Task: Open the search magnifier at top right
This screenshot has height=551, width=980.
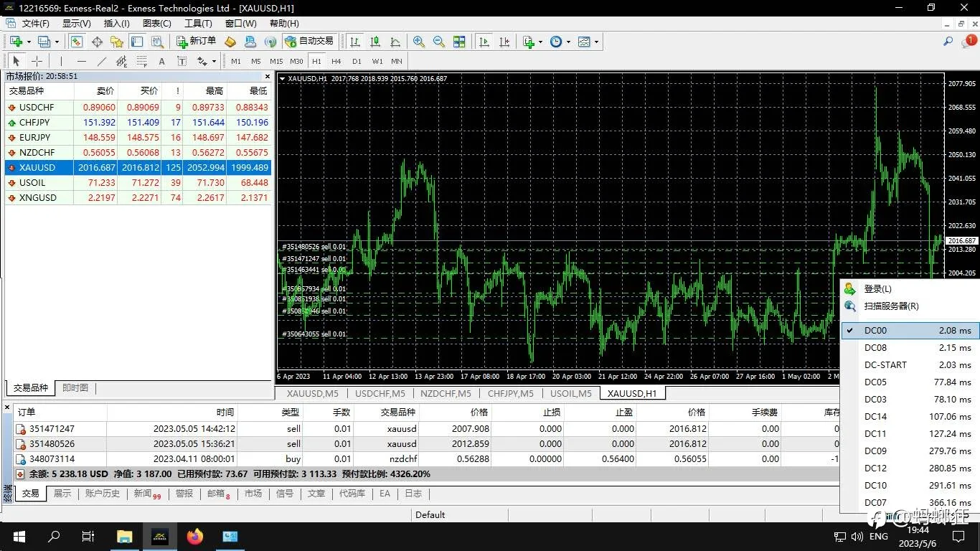Action: tap(948, 42)
